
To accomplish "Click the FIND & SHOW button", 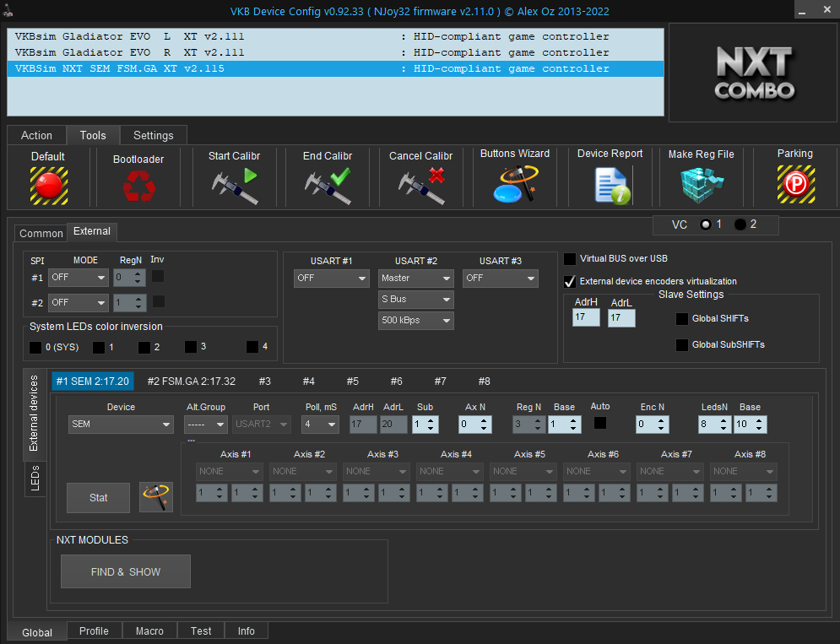I will 125,571.
